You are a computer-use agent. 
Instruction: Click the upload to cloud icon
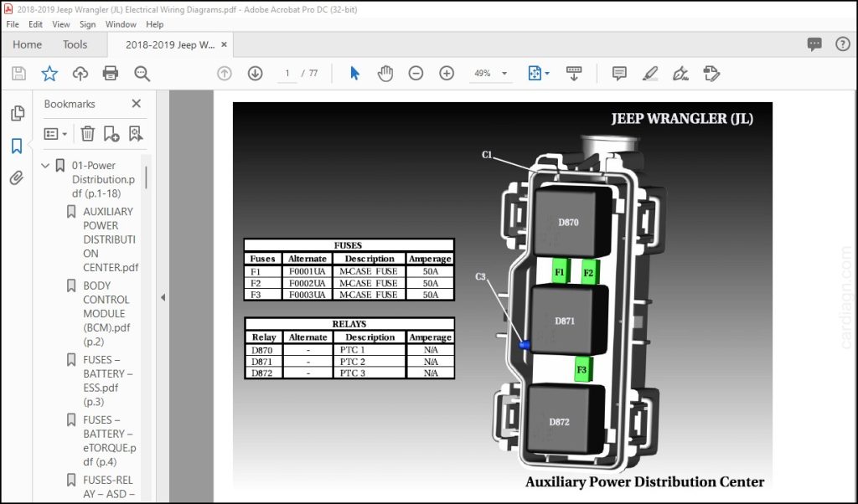pyautogui.click(x=80, y=73)
